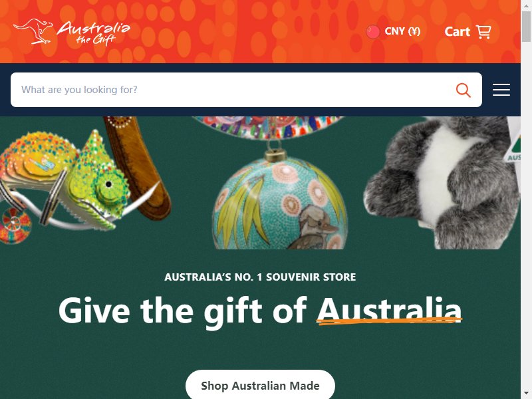Click the scrollbar down arrow

526,394
